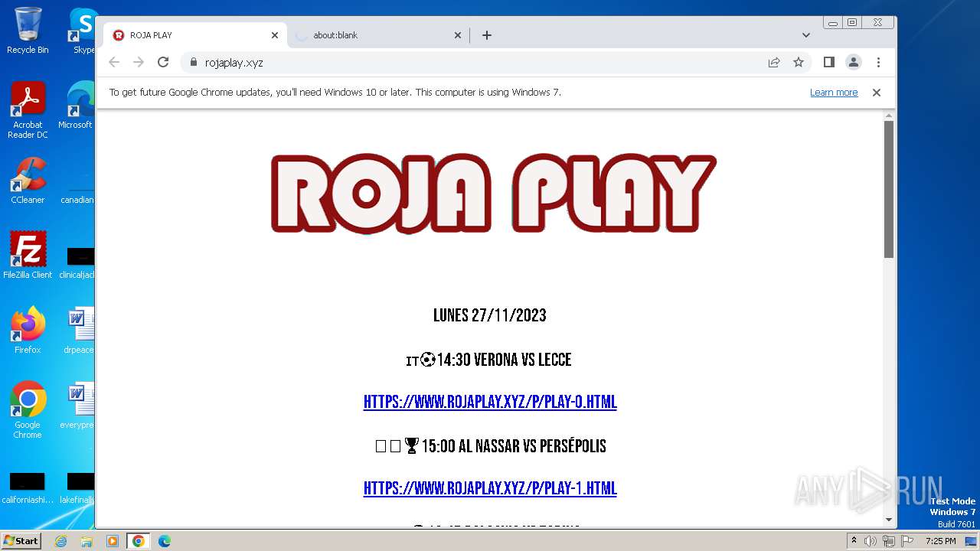The image size is (980, 551).
Task: Open Acrobat Reader DC desktop icon
Action: [x=28, y=110]
